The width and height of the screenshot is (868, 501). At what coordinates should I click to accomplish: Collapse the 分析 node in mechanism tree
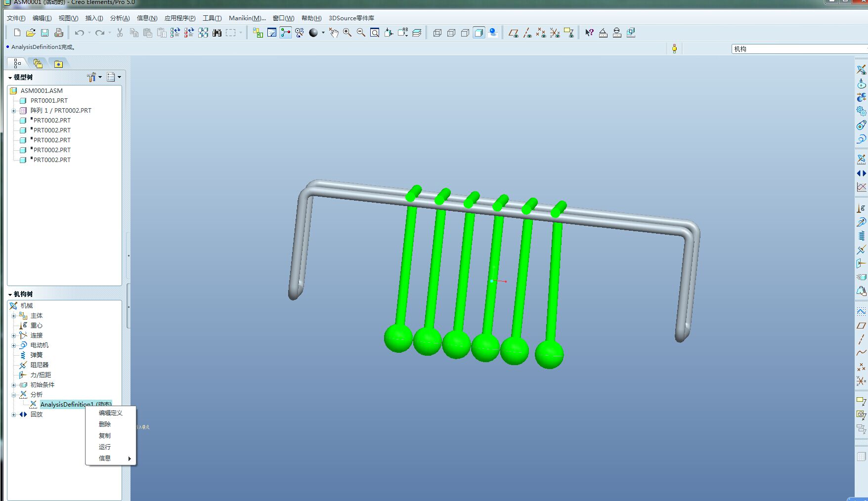(x=14, y=395)
